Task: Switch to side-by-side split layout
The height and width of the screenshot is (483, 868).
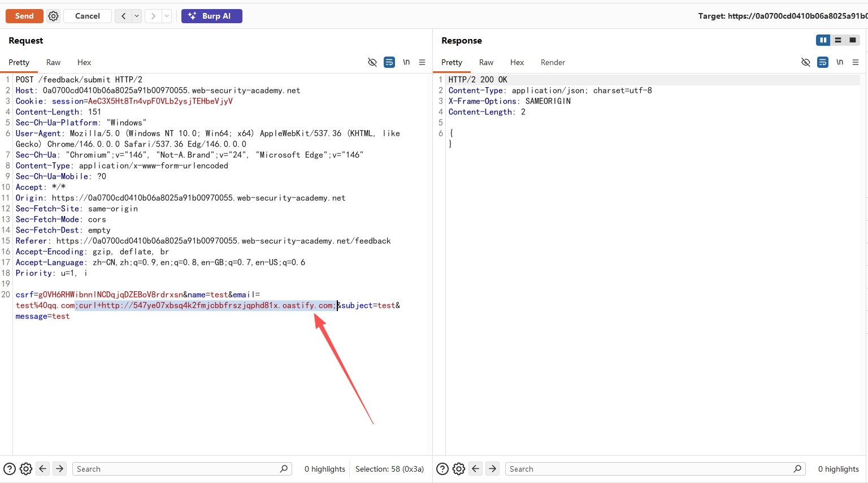Action: (823, 40)
